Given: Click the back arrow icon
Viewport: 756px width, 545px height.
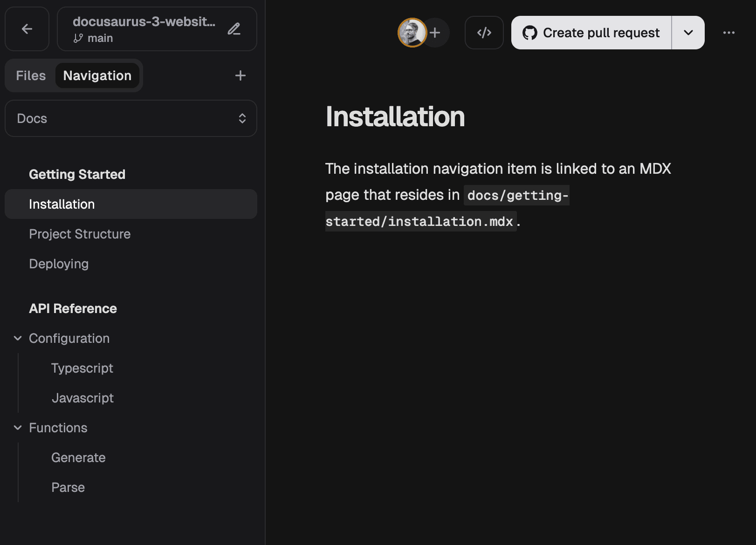Looking at the screenshot, I should pyautogui.click(x=27, y=29).
